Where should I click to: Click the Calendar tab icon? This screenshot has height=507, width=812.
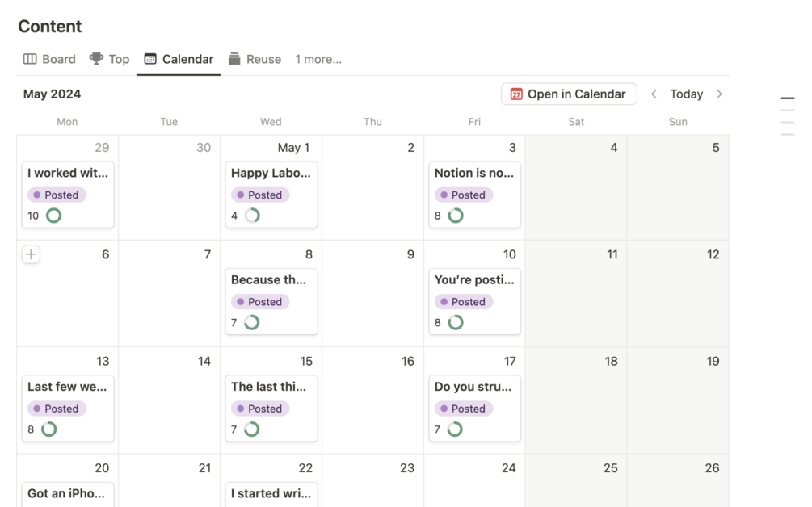[150, 59]
